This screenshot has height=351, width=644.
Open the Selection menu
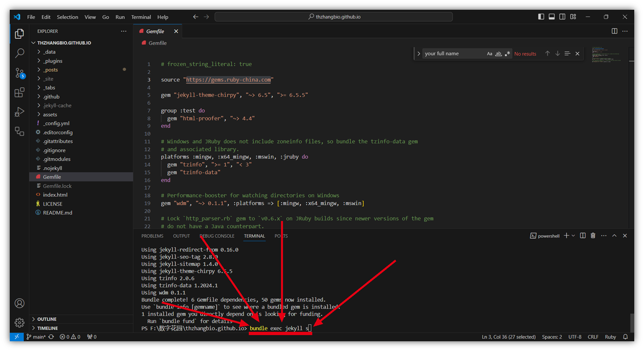coord(67,17)
